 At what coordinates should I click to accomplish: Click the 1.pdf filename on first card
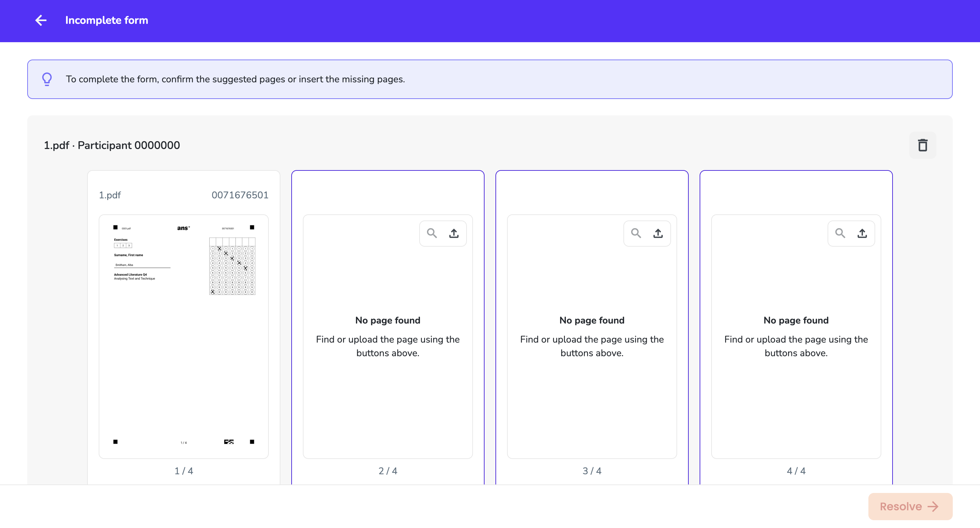pos(110,195)
